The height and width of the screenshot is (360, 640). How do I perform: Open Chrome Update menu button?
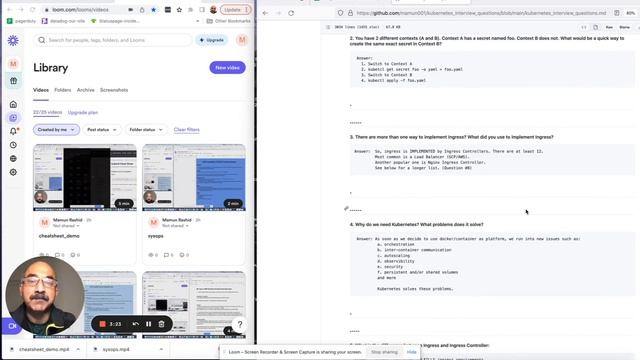click(x=236, y=9)
